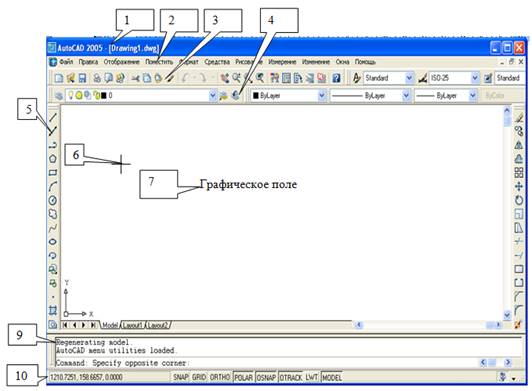Expand the layer name dropdown showing 0
The height and width of the screenshot is (391, 532).
(212, 96)
